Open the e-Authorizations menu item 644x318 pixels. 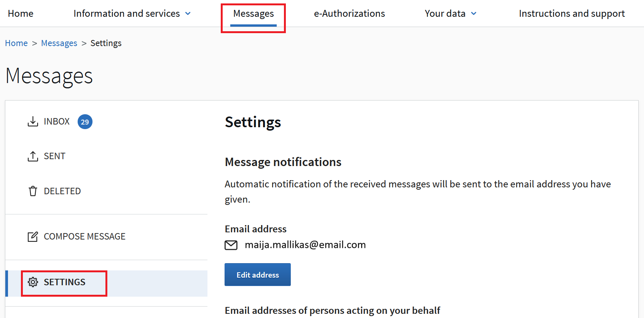(349, 14)
